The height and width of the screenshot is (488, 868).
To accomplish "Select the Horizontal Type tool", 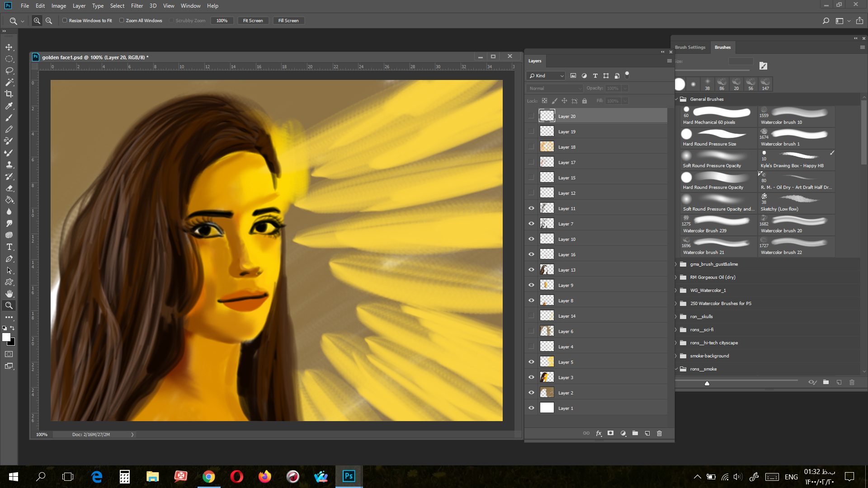I will point(9,247).
